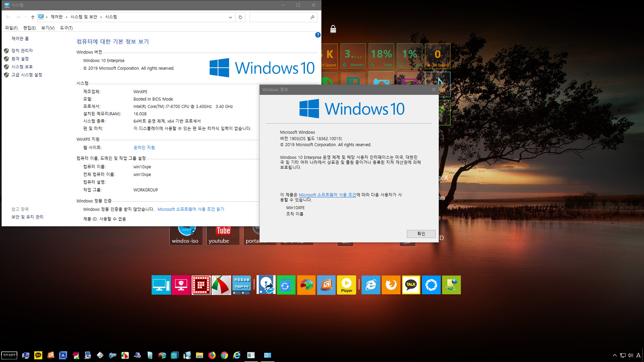
Task: Launch blue aperture app in dock
Action: click(x=431, y=285)
